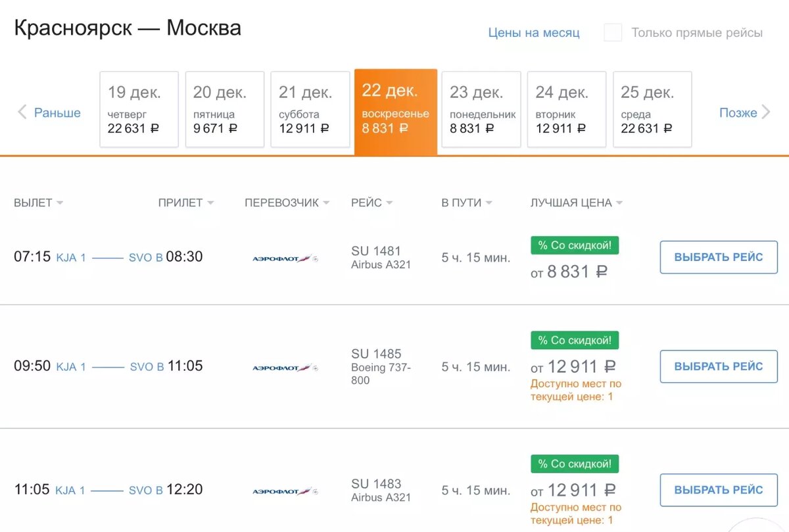The height and width of the screenshot is (532, 789).
Task: Click the left arrow next to Раньше
Action: (x=22, y=112)
